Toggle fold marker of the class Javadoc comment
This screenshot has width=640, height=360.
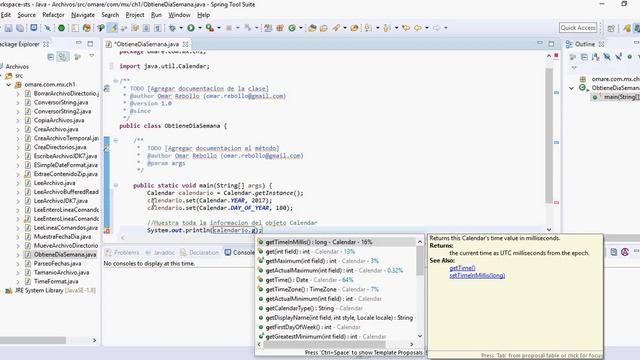[116, 81]
